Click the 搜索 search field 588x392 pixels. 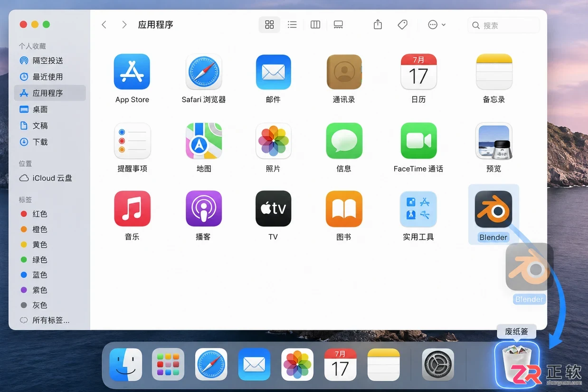coord(503,25)
